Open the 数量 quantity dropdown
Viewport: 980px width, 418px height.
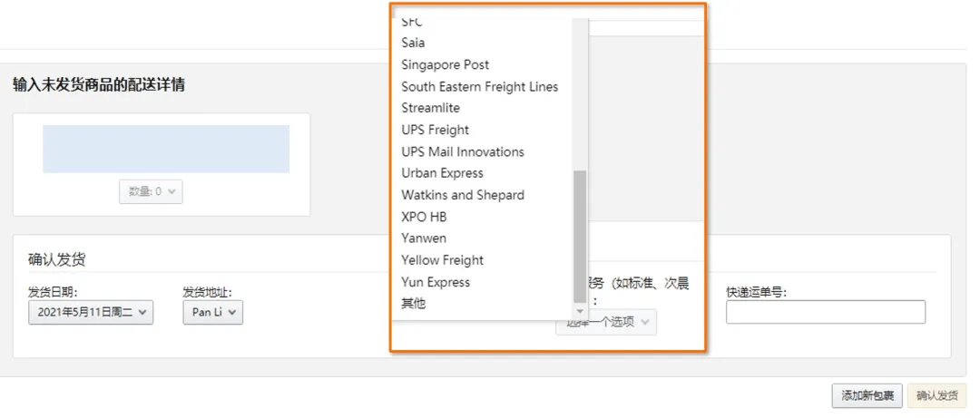pos(151,191)
